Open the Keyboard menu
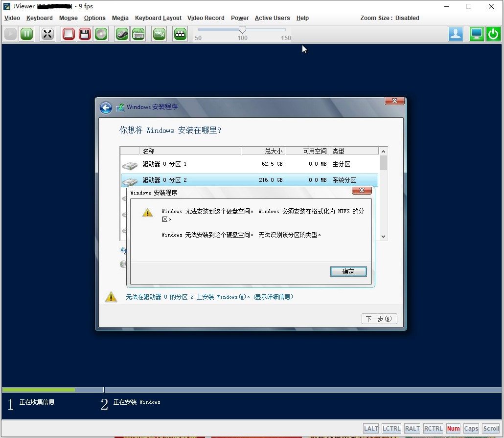This screenshot has height=438, width=504. click(x=40, y=18)
